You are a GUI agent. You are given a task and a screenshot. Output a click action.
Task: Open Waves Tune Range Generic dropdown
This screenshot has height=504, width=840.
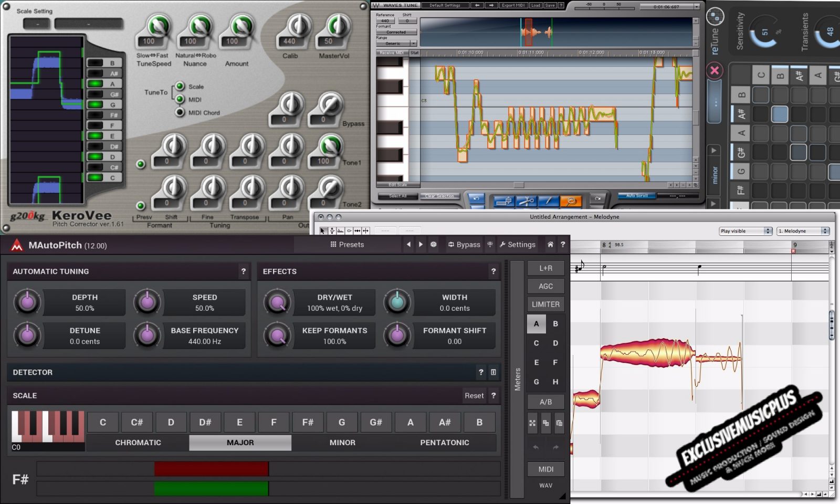coord(396,44)
